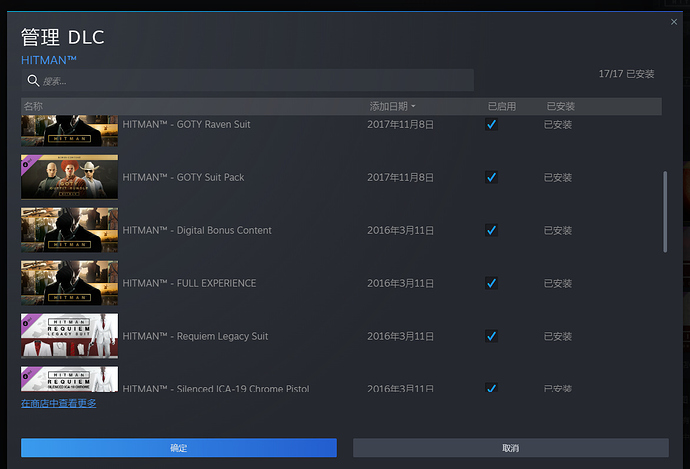Click 2016年3月11日 date of Digital Bonus Content

pyautogui.click(x=400, y=230)
